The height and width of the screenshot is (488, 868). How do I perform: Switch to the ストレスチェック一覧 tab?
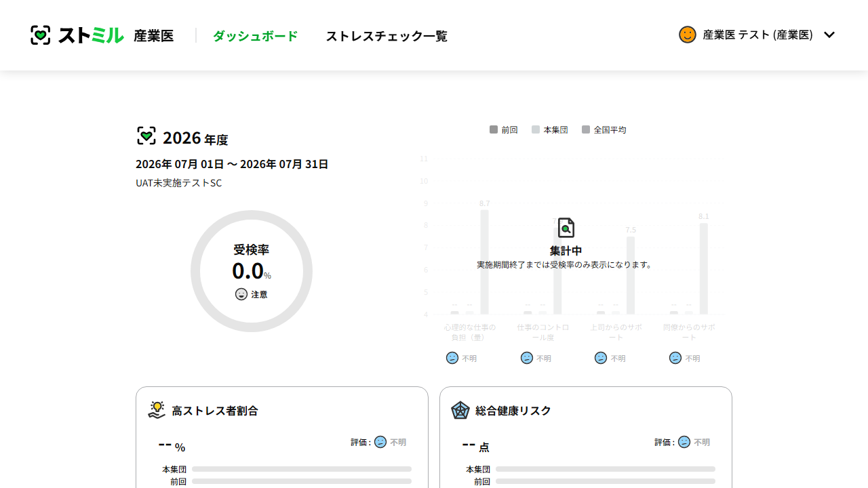[387, 37]
